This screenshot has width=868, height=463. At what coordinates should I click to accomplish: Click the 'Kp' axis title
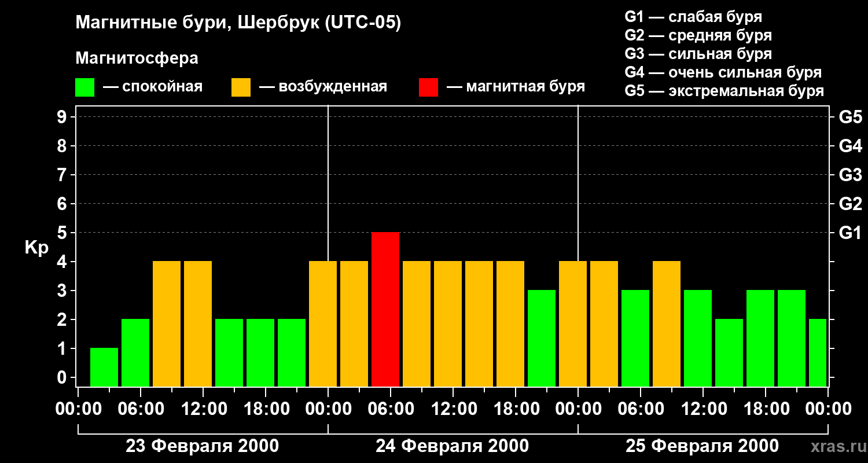pos(36,248)
